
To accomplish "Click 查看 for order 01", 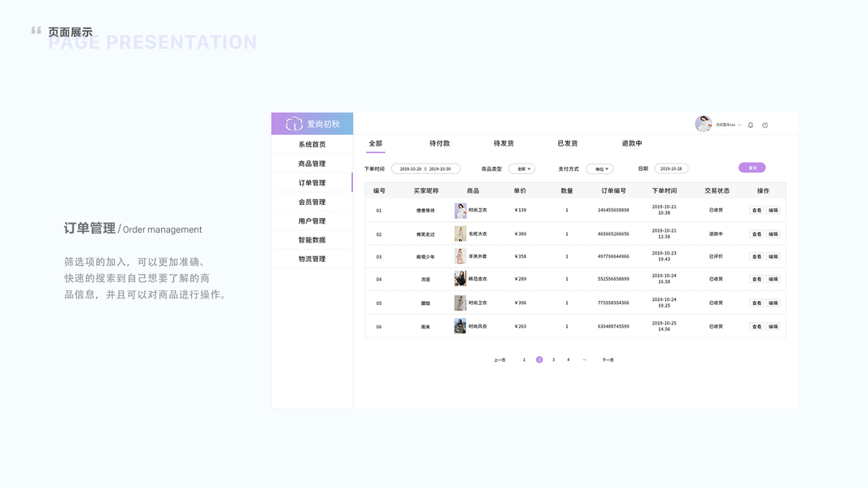I will 757,211.
